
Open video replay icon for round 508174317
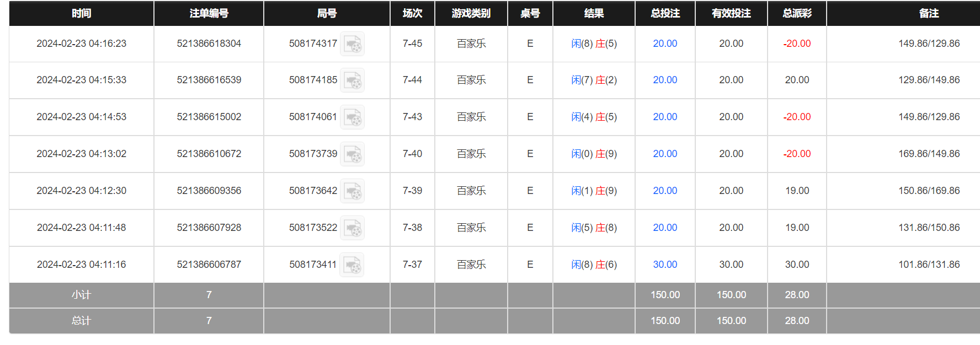click(352, 44)
